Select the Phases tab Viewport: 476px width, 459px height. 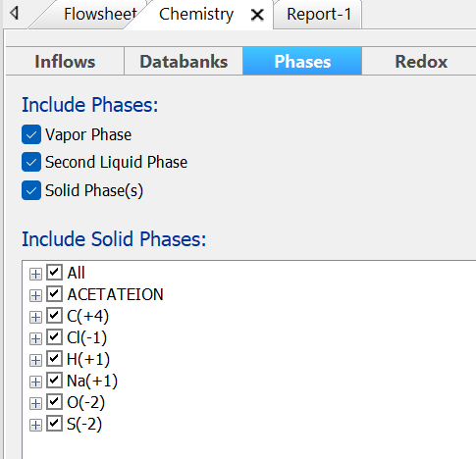point(302,62)
